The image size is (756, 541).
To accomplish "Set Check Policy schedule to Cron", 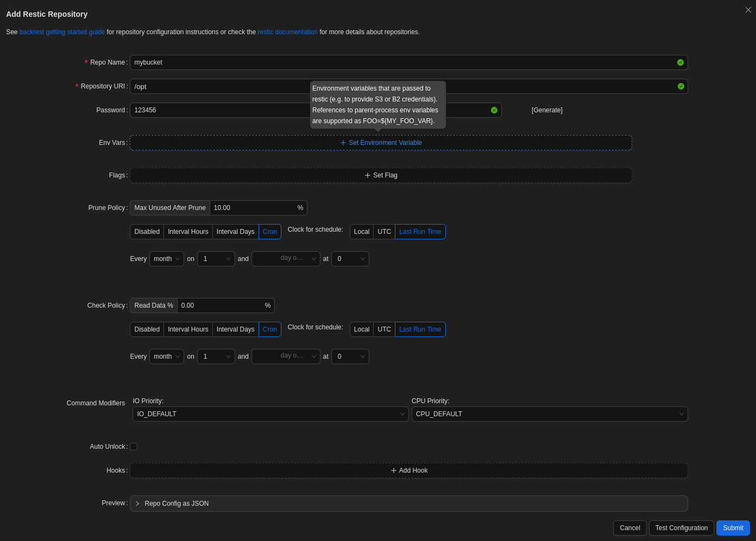I will click(x=270, y=329).
